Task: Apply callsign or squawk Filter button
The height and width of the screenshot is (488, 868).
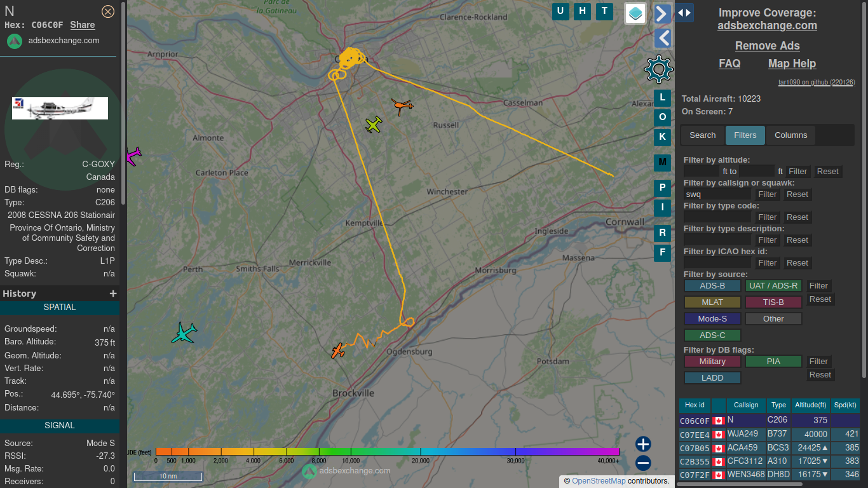Action: (767, 194)
